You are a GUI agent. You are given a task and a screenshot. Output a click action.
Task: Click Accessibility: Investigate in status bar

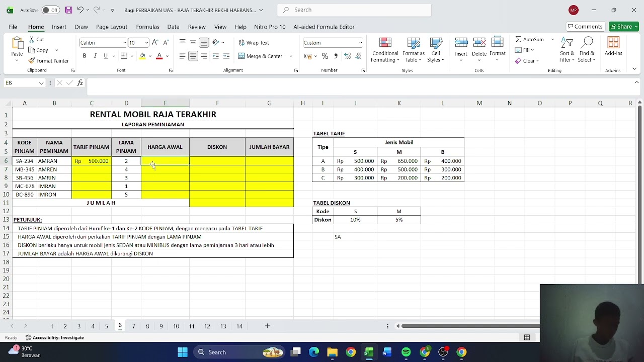pos(55,338)
